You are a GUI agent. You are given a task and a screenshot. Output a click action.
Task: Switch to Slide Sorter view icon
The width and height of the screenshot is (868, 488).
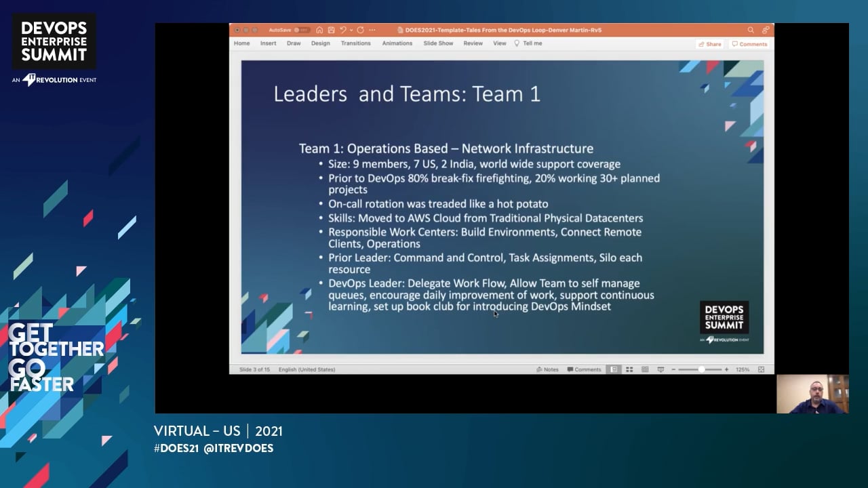click(x=629, y=369)
